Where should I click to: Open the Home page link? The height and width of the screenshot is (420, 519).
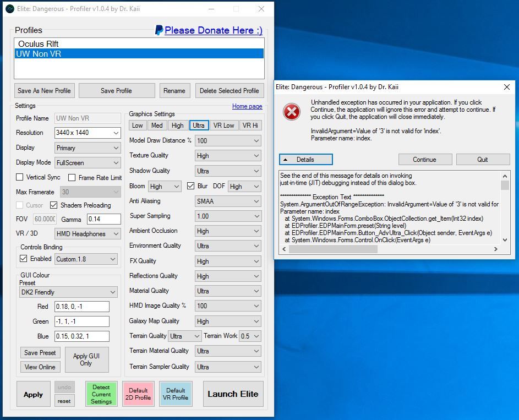tap(247, 106)
